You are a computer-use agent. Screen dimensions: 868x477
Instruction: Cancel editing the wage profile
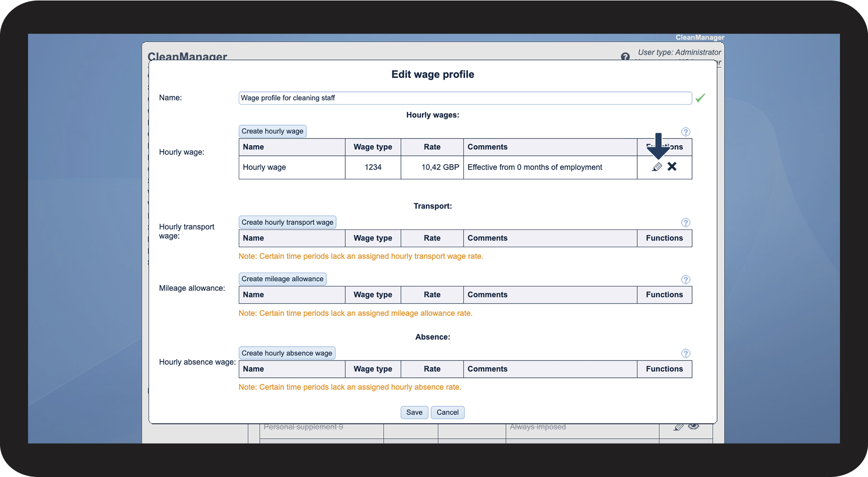coord(447,412)
